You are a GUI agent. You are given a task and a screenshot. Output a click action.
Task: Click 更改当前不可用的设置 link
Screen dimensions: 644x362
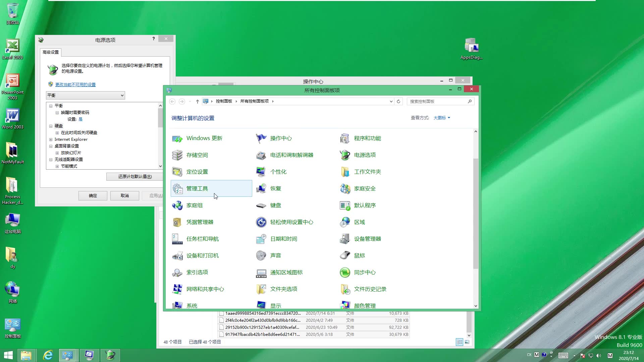(75, 84)
